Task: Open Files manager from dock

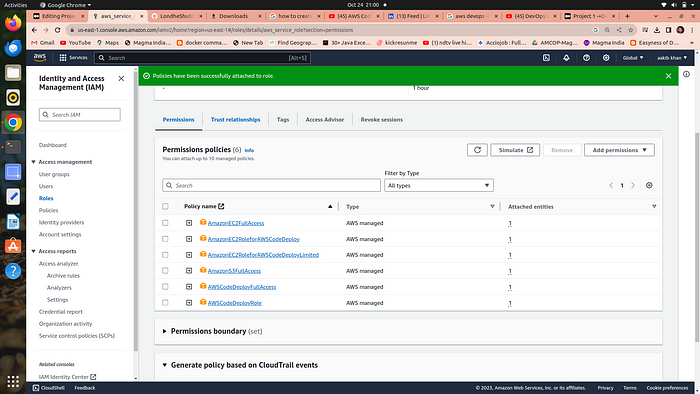Action: 13,72
